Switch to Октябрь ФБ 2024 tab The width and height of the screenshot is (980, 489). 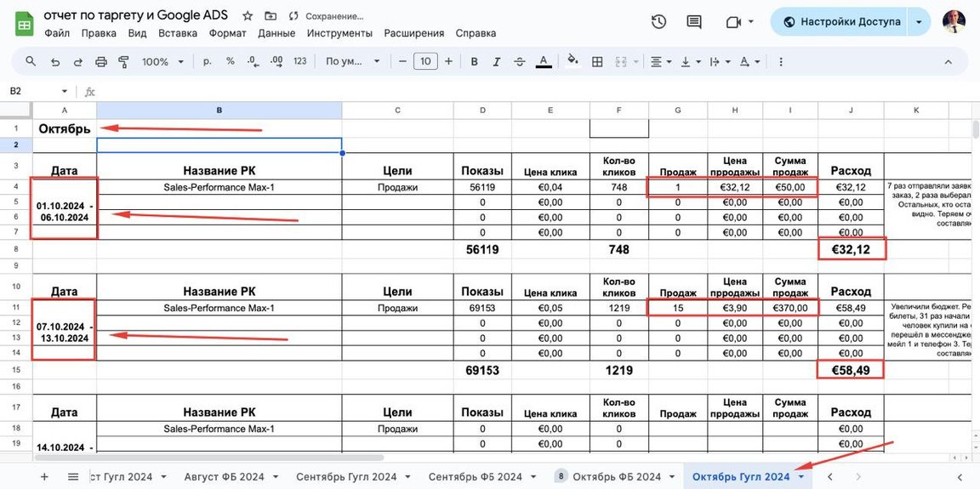tap(617, 476)
